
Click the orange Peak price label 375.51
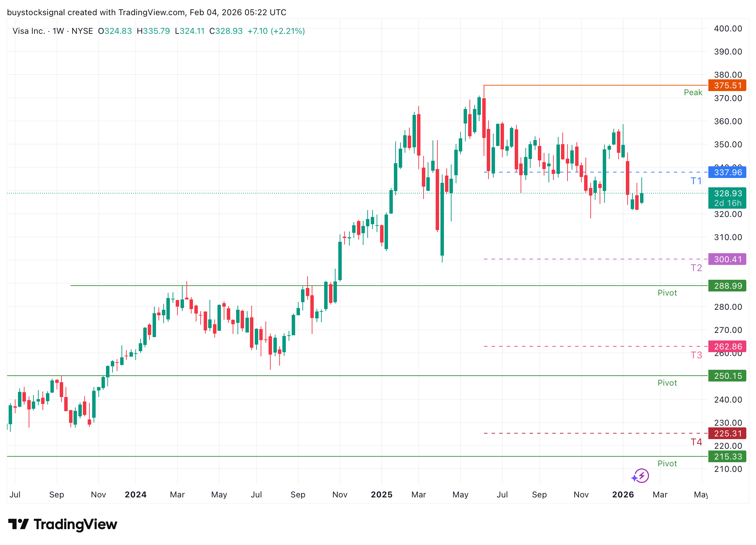pos(727,86)
